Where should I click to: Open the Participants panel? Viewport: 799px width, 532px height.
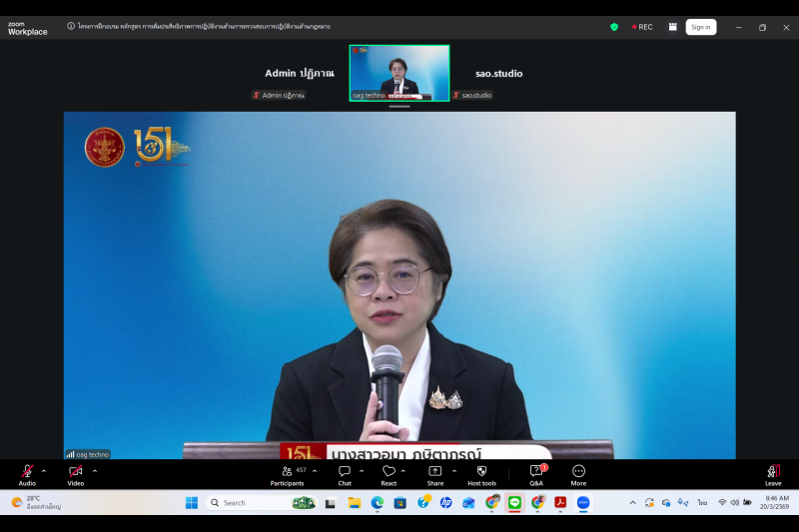pos(287,472)
